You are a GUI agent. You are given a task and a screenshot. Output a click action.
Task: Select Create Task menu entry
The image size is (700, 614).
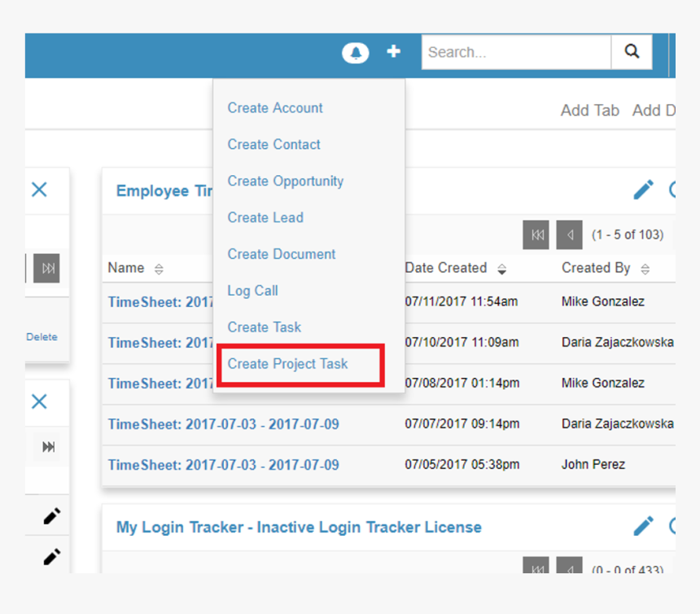click(x=265, y=327)
